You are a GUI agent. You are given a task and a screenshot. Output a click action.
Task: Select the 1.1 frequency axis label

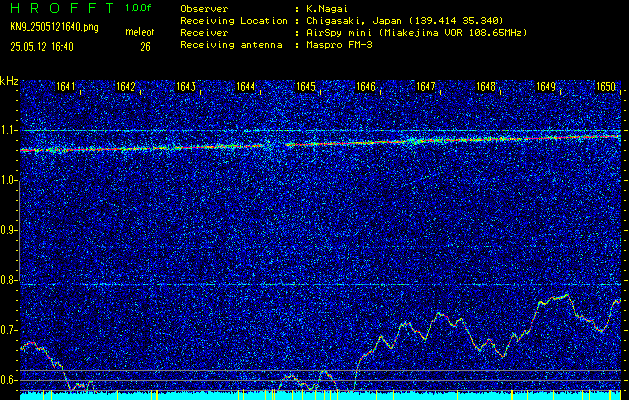coord(7,131)
